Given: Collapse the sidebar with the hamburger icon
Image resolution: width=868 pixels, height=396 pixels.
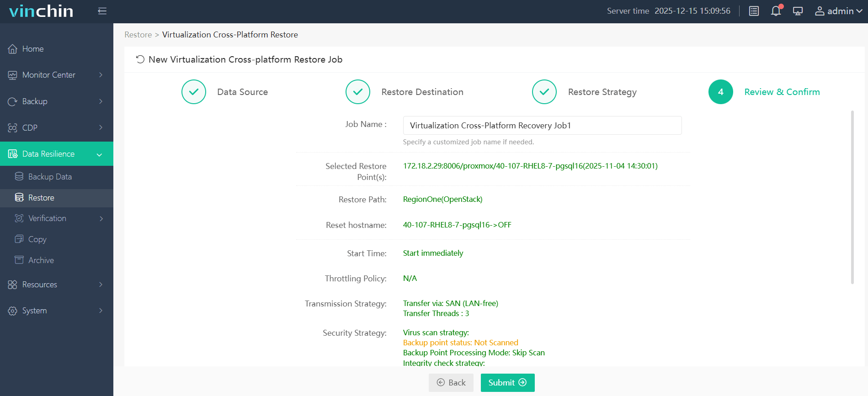Looking at the screenshot, I should tap(102, 11).
